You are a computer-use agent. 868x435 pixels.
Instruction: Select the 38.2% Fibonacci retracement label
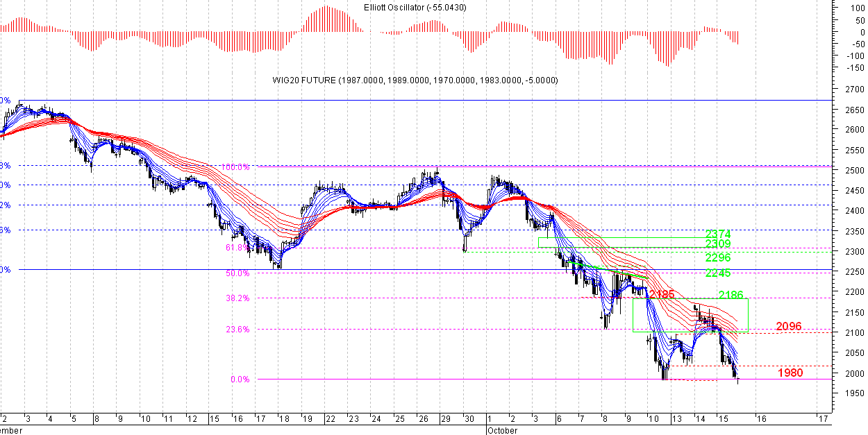[236, 298]
